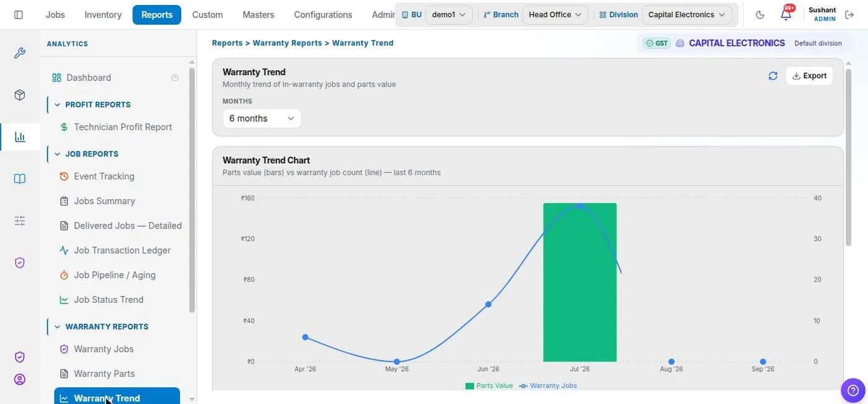Open the Branch Head Office dropdown
This screenshot has width=868, height=404.
[555, 15]
